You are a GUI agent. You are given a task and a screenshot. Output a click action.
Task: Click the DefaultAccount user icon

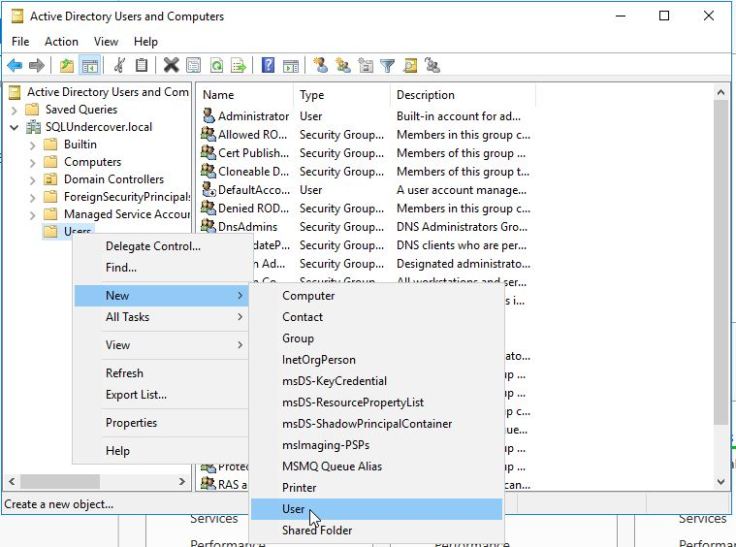(208, 189)
